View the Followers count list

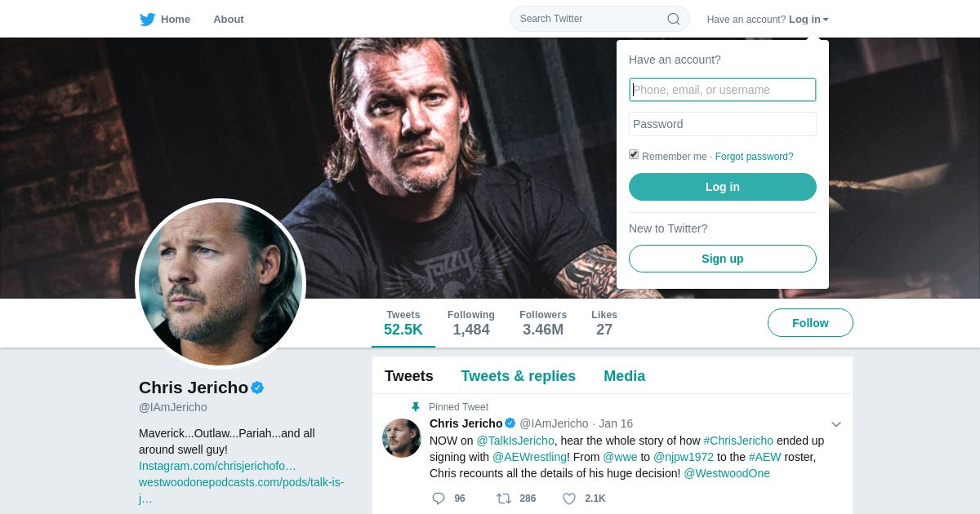coord(543,323)
